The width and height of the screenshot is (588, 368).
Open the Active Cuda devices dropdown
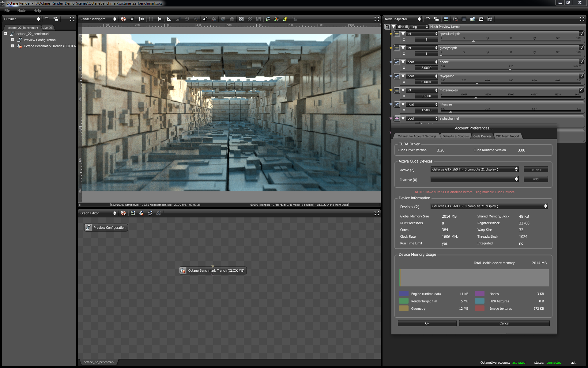tap(474, 170)
